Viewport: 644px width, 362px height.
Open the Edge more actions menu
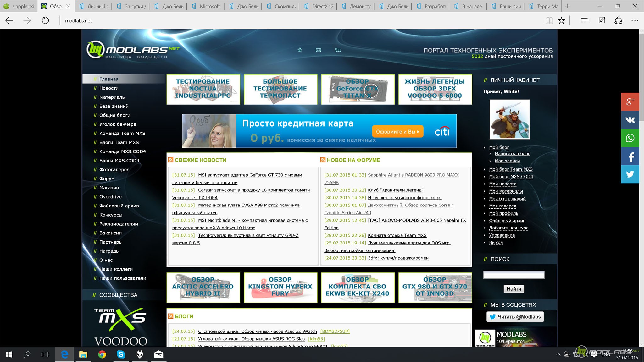click(635, 21)
